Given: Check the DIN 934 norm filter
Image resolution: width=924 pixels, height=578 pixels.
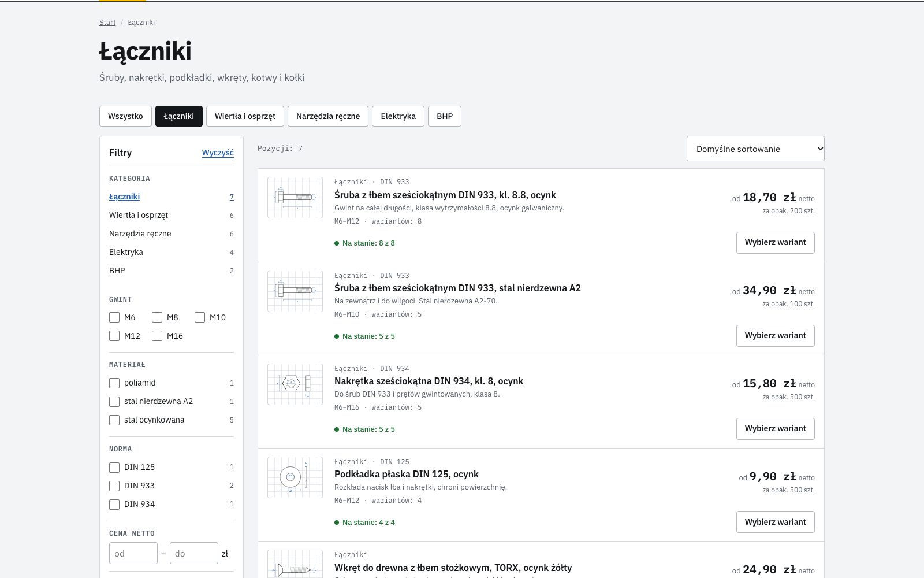Looking at the screenshot, I should click(x=114, y=505).
